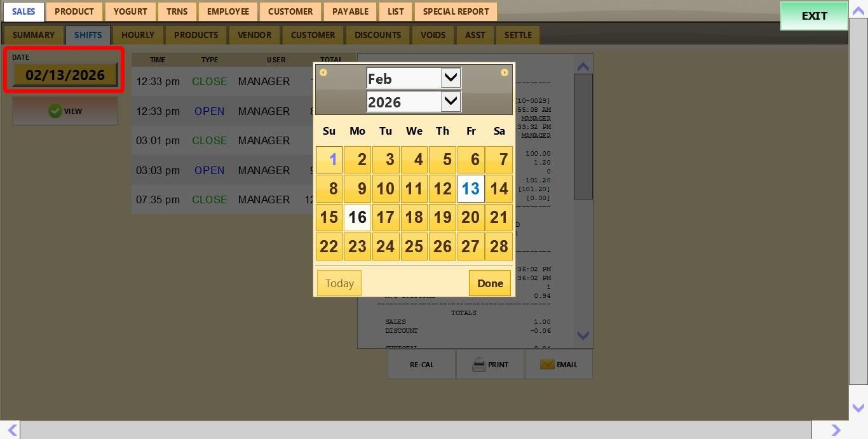Click previous month arrow in calendar
The image size is (868, 439).
[323, 72]
